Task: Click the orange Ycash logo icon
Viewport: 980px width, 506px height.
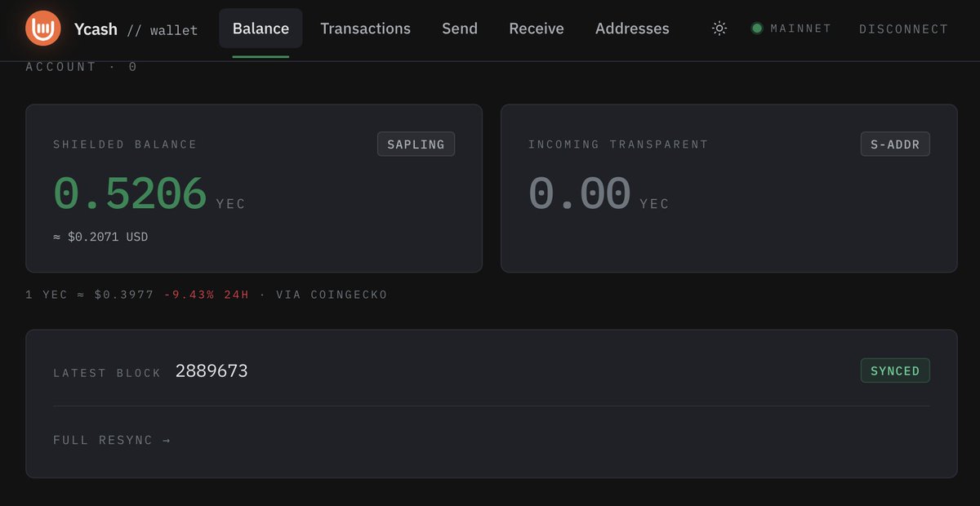Action: (x=43, y=29)
